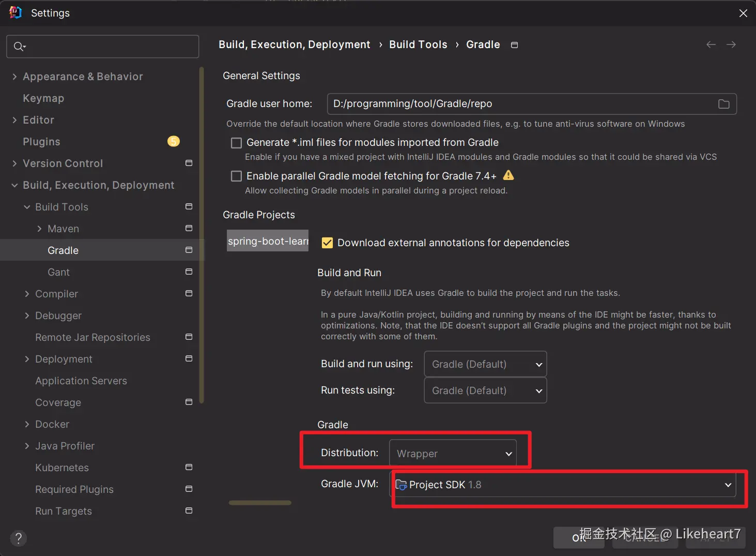Click the project-level icon on the Remote Jar Repositories row
Viewport: 756px width, 556px height.
[x=189, y=337]
